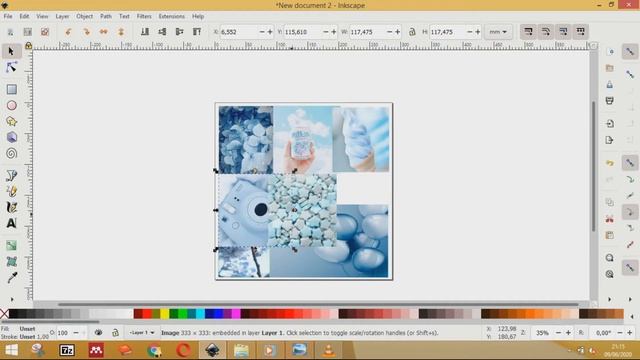Click the Export icon in commands bar
This screenshot has width=640, height=360.
(609, 140)
